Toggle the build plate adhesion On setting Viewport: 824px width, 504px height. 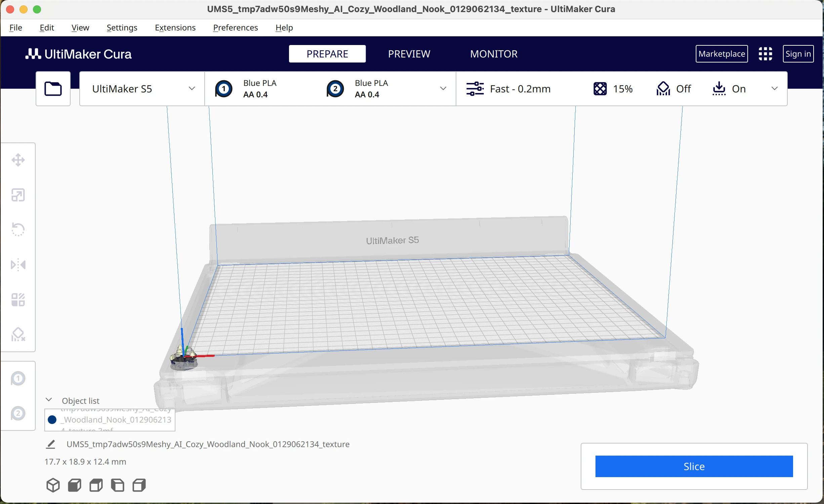point(729,89)
